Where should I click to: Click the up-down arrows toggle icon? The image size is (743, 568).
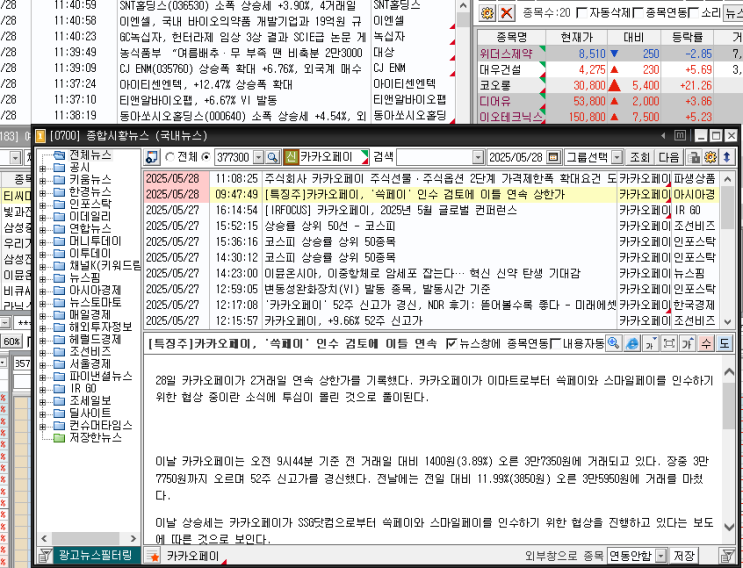(x=727, y=157)
